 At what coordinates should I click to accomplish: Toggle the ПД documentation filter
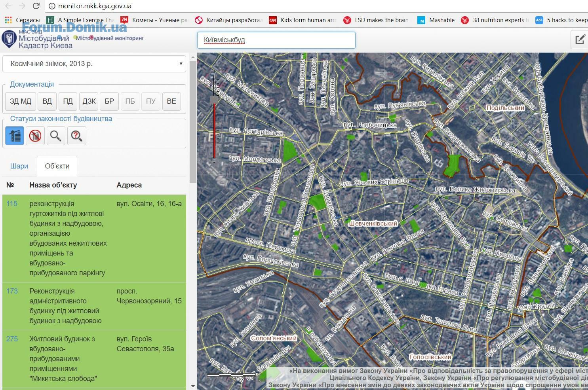pos(68,101)
